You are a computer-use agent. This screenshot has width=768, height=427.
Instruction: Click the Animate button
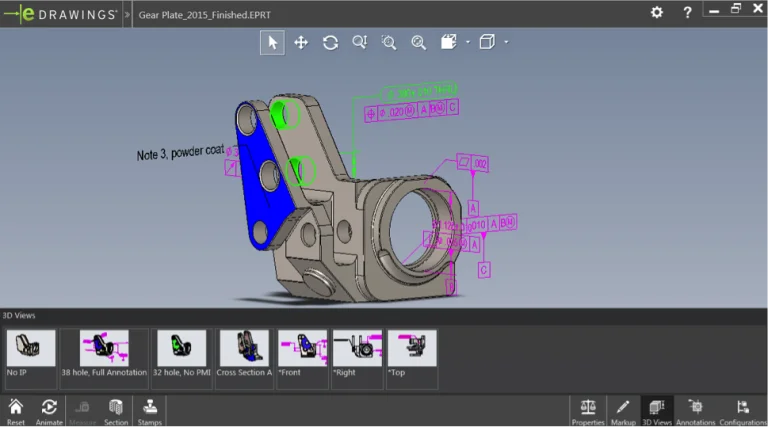(49, 410)
